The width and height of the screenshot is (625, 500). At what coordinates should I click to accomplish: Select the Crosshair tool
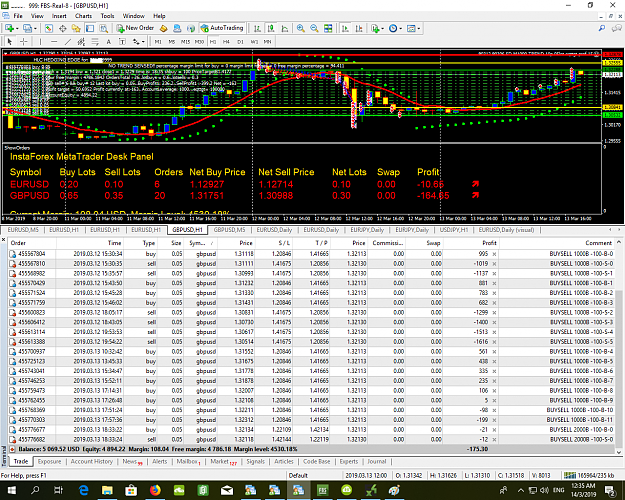point(24,41)
